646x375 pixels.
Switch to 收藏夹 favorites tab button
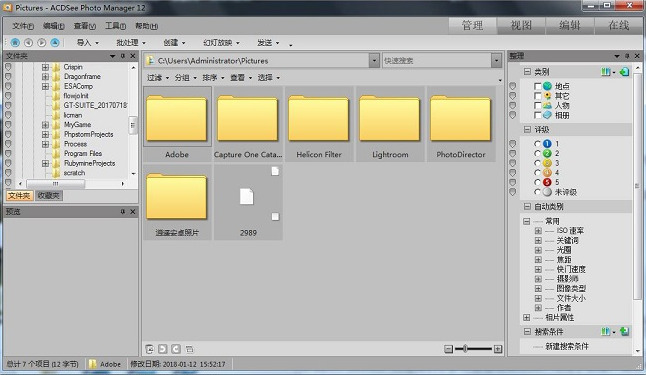(49, 196)
